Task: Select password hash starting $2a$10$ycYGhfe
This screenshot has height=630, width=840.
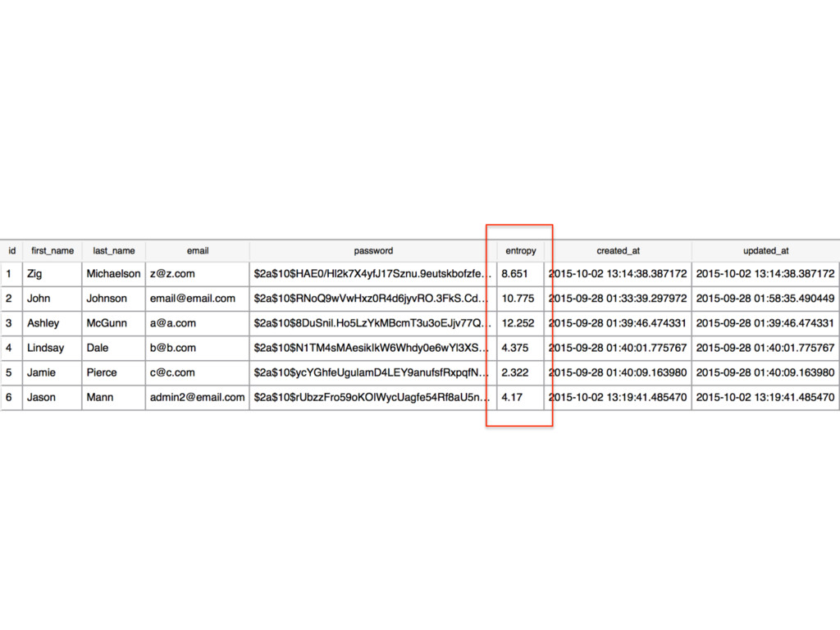Action: tap(373, 372)
